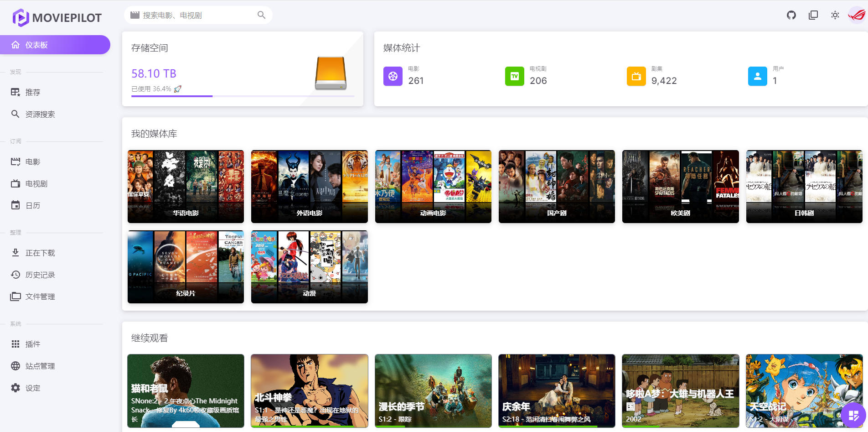Click the folder icon beside 文件管理

[x=15, y=297]
